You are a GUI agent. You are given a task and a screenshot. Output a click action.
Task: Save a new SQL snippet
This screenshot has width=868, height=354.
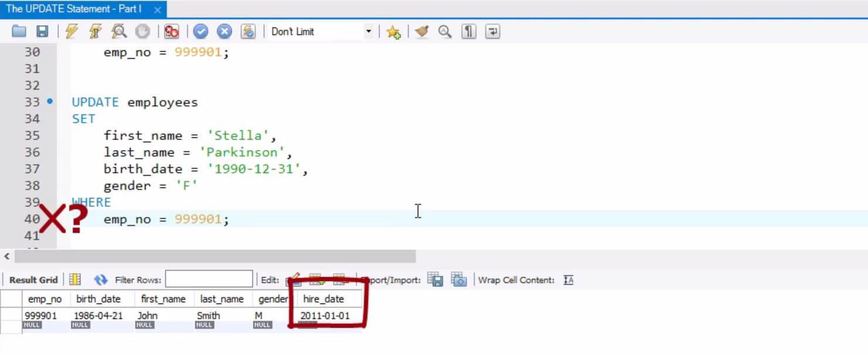pos(394,32)
